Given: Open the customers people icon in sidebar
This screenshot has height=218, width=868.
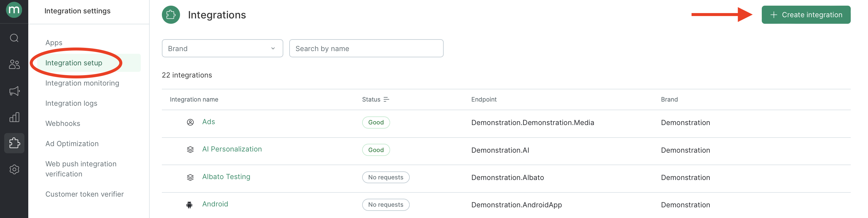Looking at the screenshot, I should [x=14, y=64].
